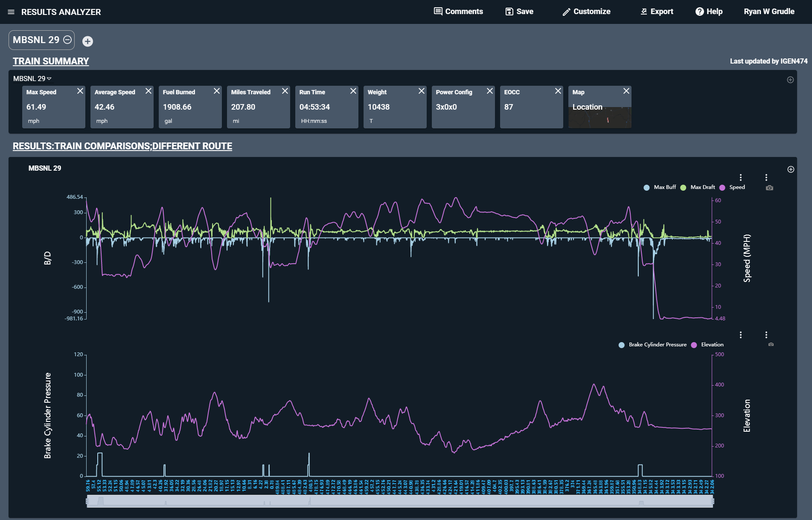Remove MBSNL 29 tab with minus icon
The image size is (812, 520).
pyautogui.click(x=67, y=40)
